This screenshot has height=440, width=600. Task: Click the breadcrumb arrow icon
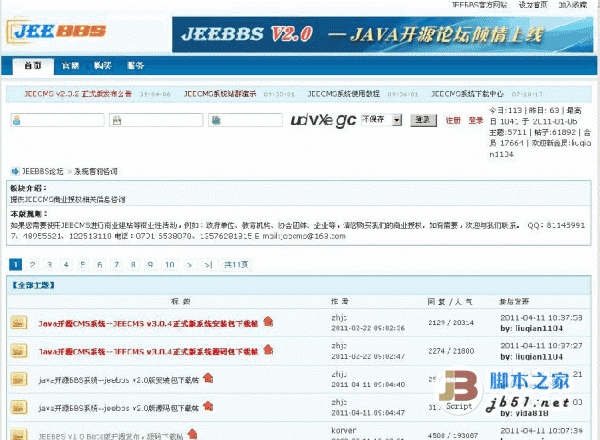click(x=15, y=171)
